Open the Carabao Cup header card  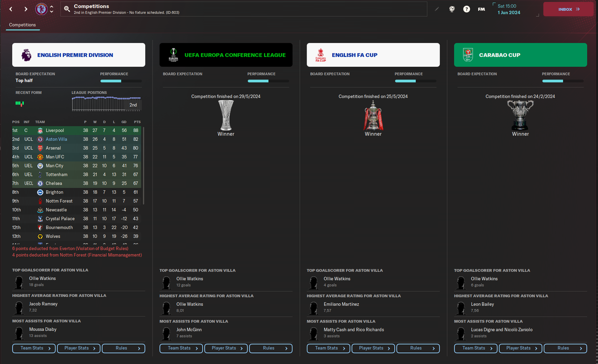pos(520,55)
